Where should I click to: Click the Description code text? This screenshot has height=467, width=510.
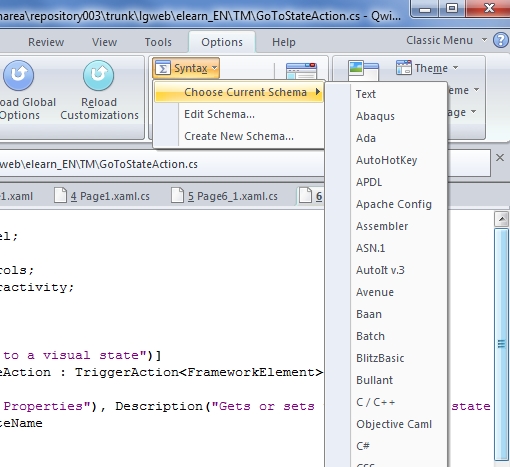(159, 406)
